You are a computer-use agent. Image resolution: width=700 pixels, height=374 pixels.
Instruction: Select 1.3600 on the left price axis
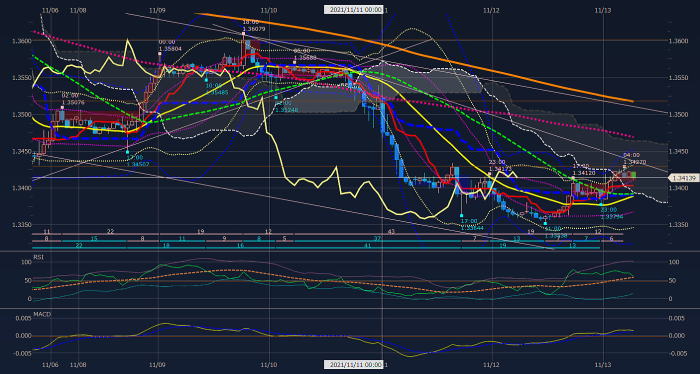(23, 41)
